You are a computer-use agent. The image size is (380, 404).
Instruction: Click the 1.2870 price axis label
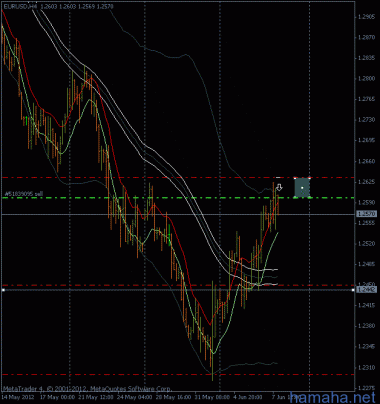(x=366, y=37)
